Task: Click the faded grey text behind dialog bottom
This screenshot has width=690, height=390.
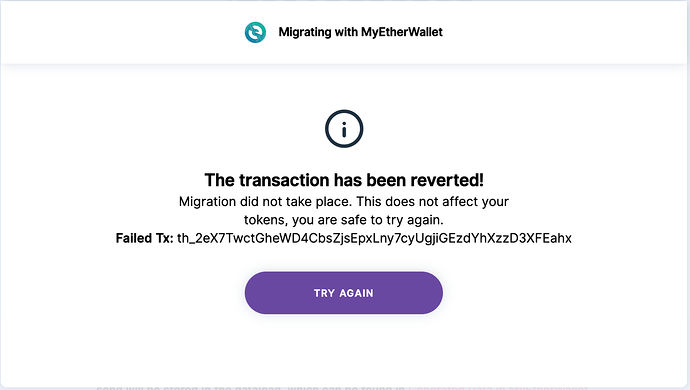Action: [250, 388]
